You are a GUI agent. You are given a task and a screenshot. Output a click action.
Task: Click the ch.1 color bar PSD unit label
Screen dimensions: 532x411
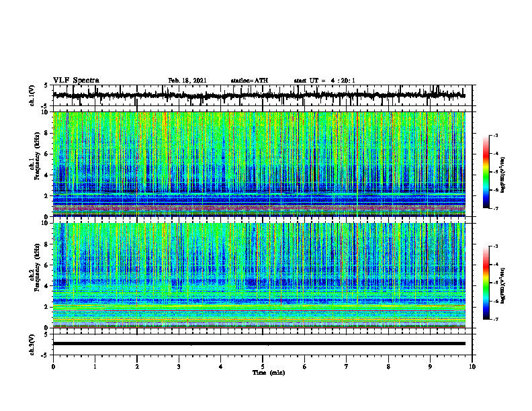503,175
